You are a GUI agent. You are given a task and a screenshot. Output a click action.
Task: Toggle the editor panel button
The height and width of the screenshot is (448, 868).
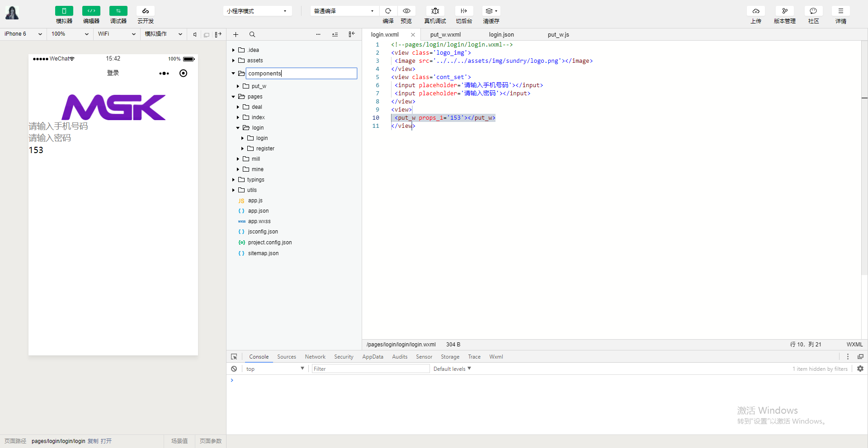tap(91, 11)
